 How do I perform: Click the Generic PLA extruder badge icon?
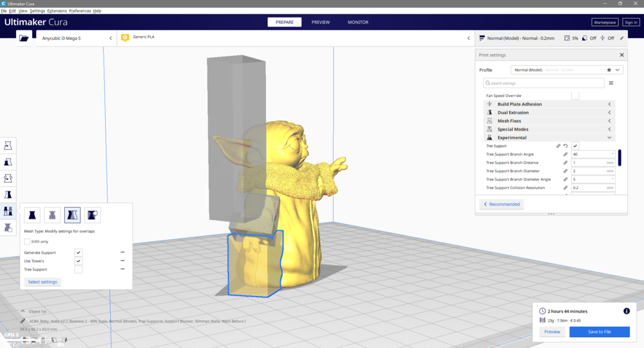click(x=125, y=38)
